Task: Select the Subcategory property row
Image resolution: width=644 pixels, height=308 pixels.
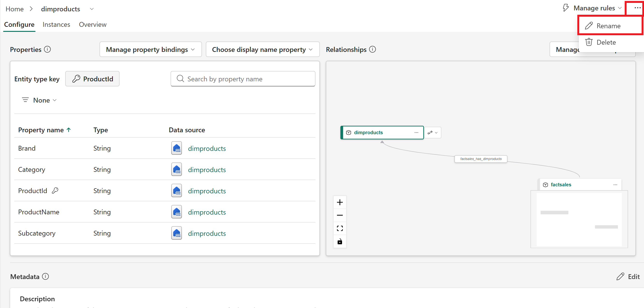Action: point(165,233)
